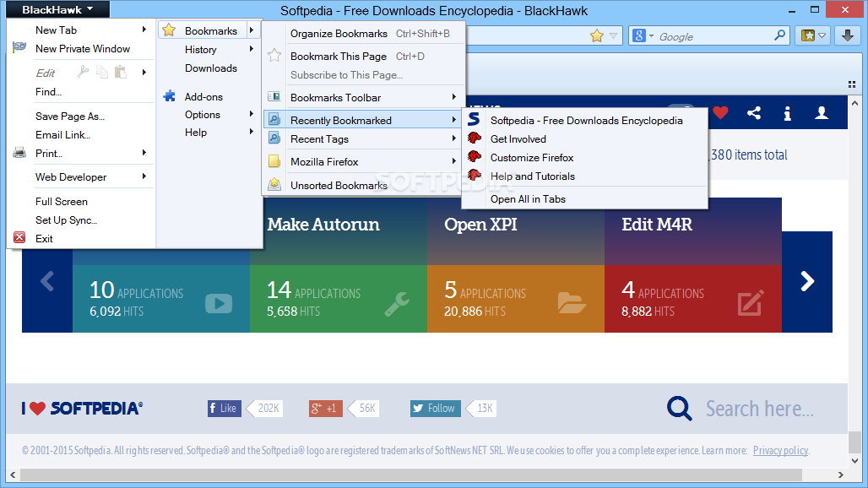
Task: Select Full Screen menu item
Action: click(x=62, y=202)
